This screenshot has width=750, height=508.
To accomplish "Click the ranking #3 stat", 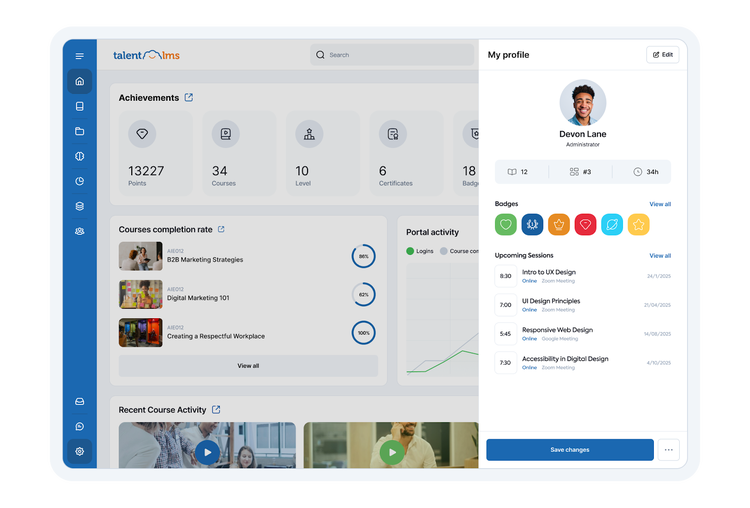I will pos(580,172).
